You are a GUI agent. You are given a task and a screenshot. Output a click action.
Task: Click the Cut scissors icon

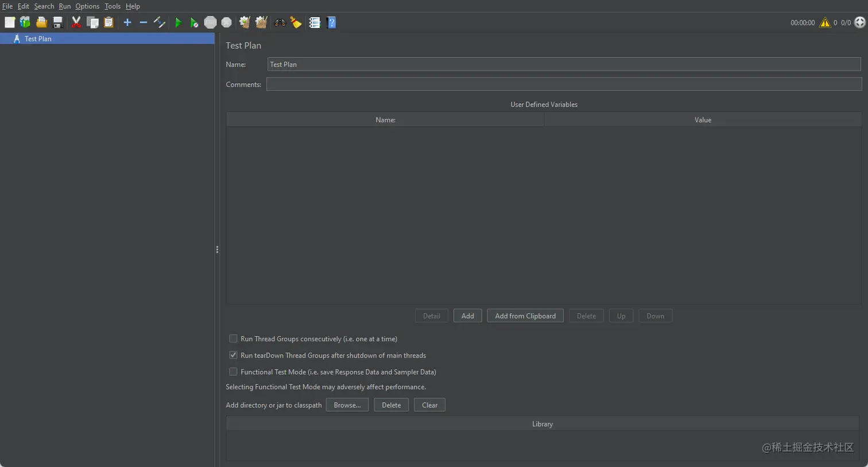pyautogui.click(x=76, y=22)
